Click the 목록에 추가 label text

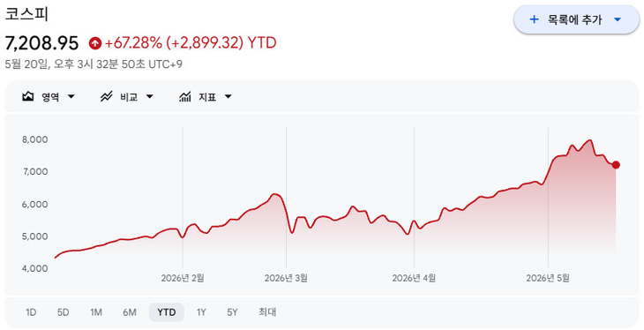pos(574,19)
